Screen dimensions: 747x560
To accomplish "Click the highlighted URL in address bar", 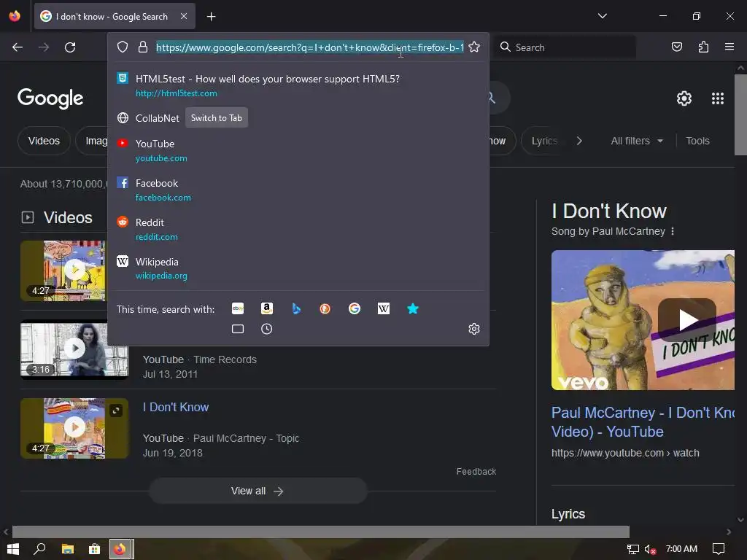I will pos(310,47).
